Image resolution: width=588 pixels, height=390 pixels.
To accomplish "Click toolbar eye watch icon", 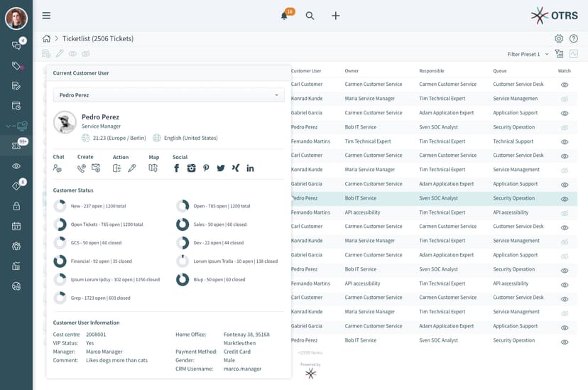I will coord(72,53).
